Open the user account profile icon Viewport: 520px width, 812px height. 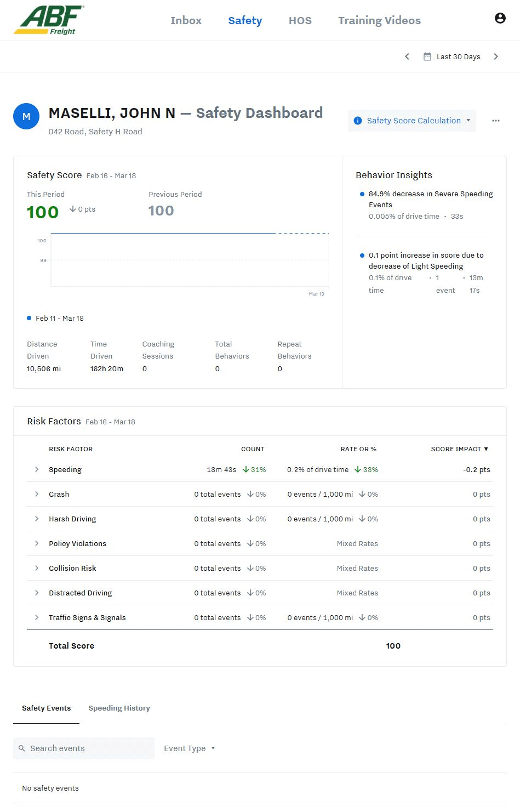click(x=500, y=18)
